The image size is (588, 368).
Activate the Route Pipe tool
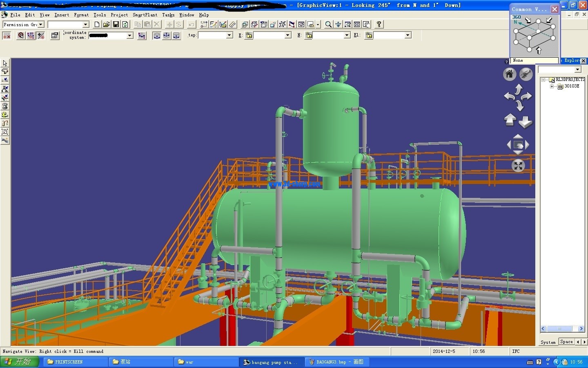pos(5,72)
